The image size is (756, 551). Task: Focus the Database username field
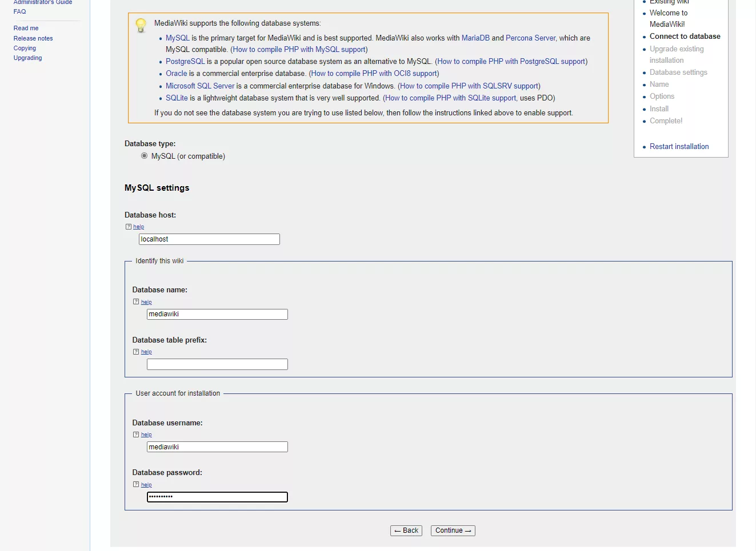pos(217,447)
